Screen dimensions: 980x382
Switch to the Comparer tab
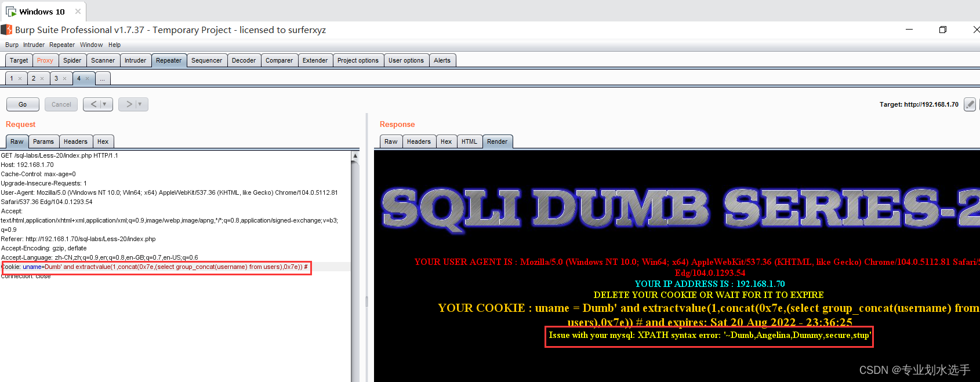[x=279, y=60]
